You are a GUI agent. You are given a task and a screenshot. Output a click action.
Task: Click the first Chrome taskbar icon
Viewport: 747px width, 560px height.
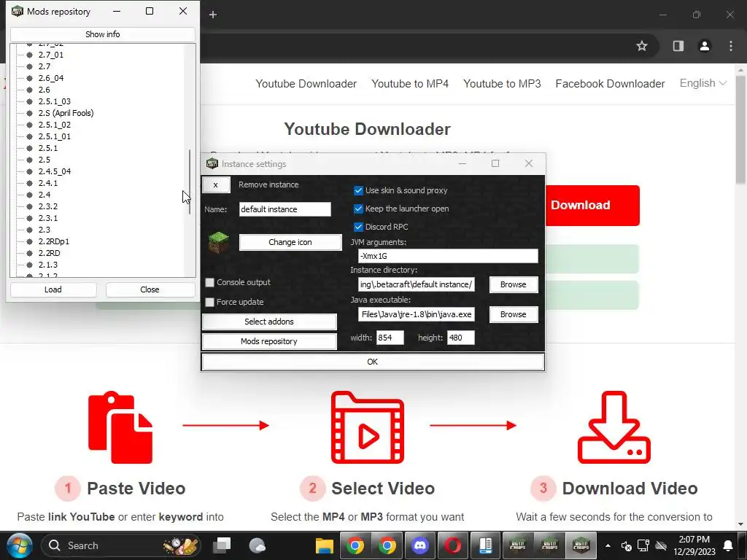point(355,545)
